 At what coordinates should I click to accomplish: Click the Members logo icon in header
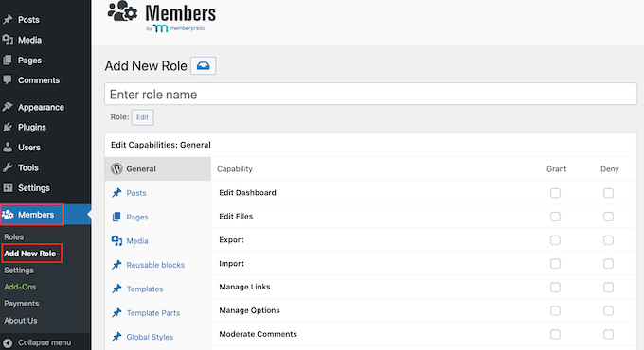(122, 11)
